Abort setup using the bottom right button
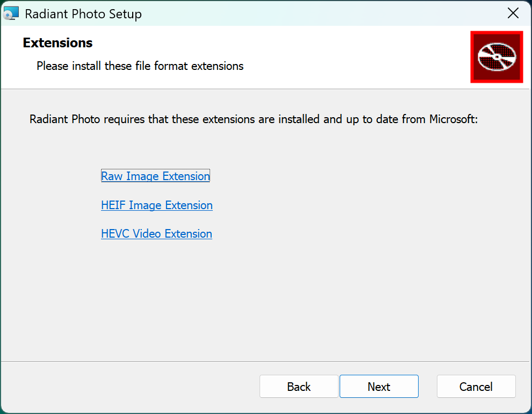 tap(476, 386)
